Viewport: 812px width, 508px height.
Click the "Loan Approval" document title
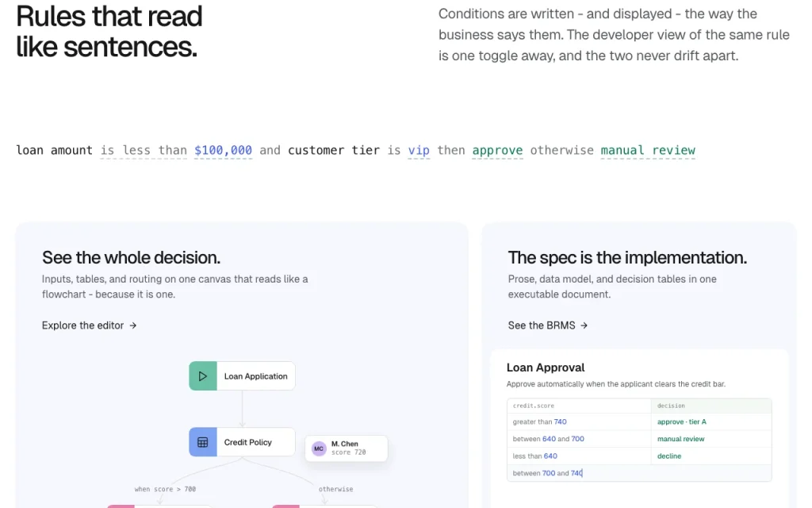tap(546, 368)
